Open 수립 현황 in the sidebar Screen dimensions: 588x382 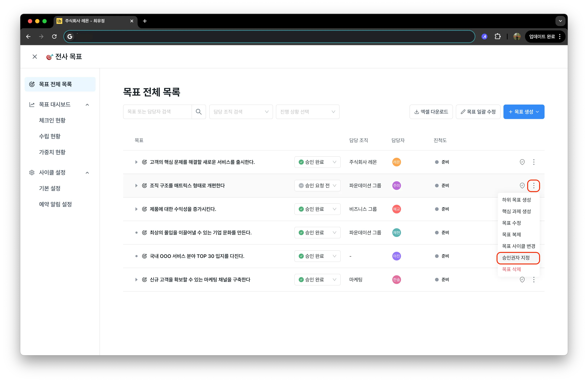(x=50, y=136)
